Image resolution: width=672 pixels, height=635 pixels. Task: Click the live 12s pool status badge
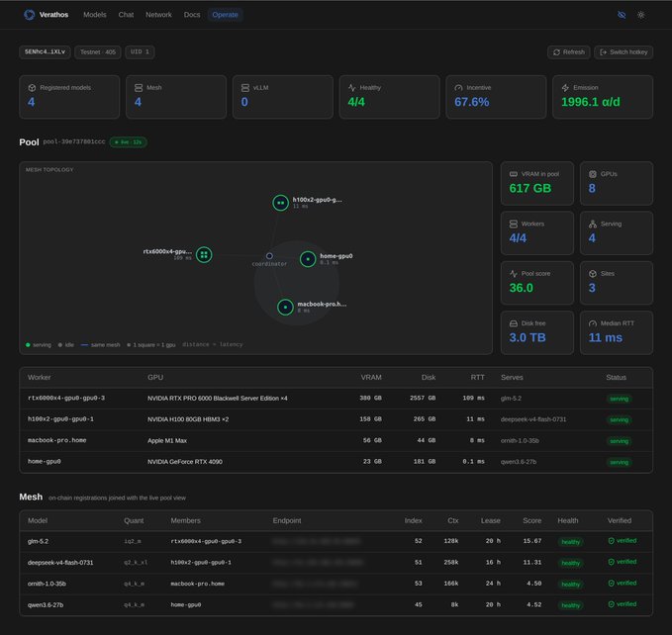[128, 142]
